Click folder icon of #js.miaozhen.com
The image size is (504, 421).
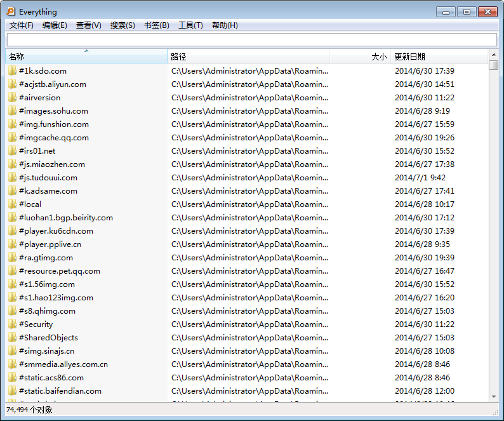[12, 164]
